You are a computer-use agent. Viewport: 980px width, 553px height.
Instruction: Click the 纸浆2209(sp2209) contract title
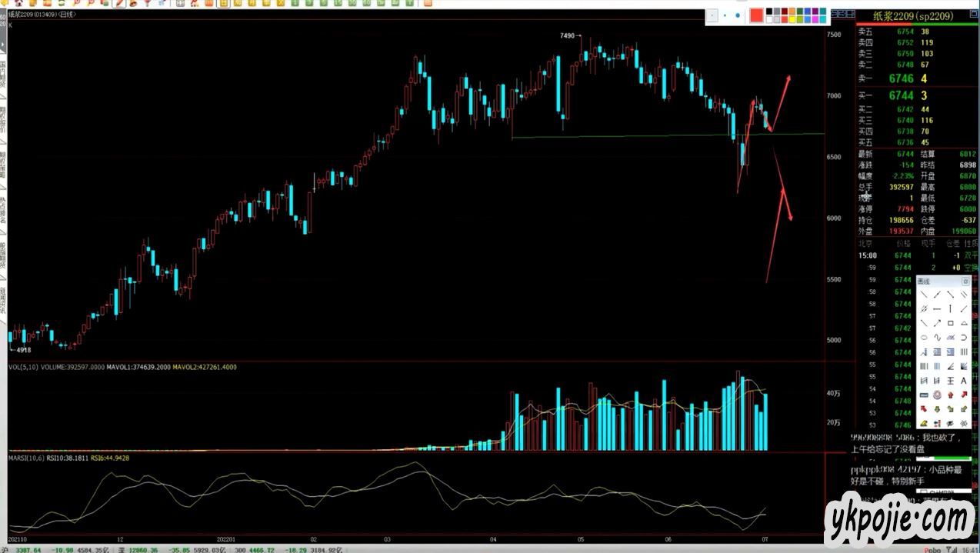912,16
